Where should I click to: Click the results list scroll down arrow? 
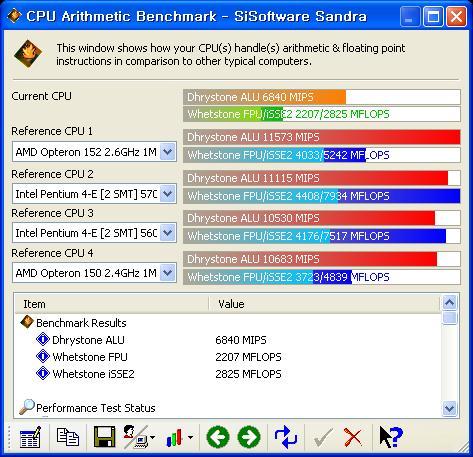pyautogui.click(x=450, y=408)
